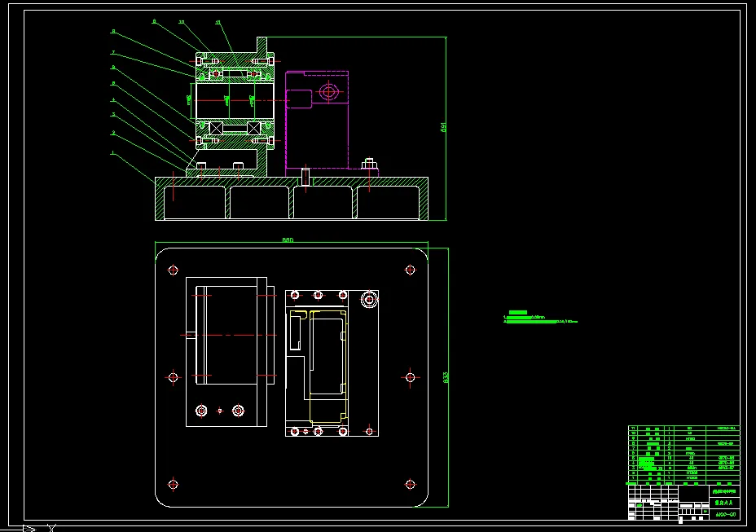Viewport: 756px width, 532px height.
Task: Pick the horizontal width dimension above plan view
Action: coord(288,240)
